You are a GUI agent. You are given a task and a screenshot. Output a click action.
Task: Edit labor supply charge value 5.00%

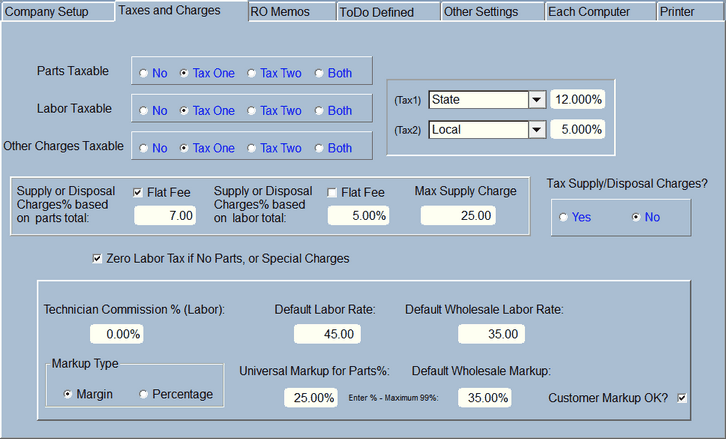click(358, 215)
